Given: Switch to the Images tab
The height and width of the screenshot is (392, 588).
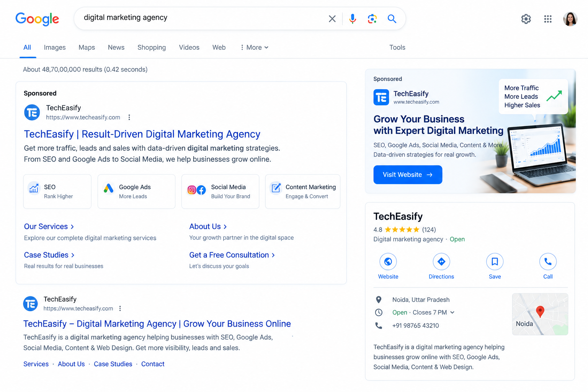Looking at the screenshot, I should [x=55, y=47].
